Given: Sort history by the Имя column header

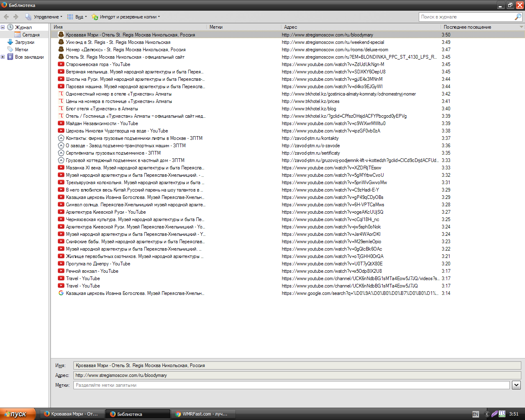Looking at the screenshot, I should point(129,27).
